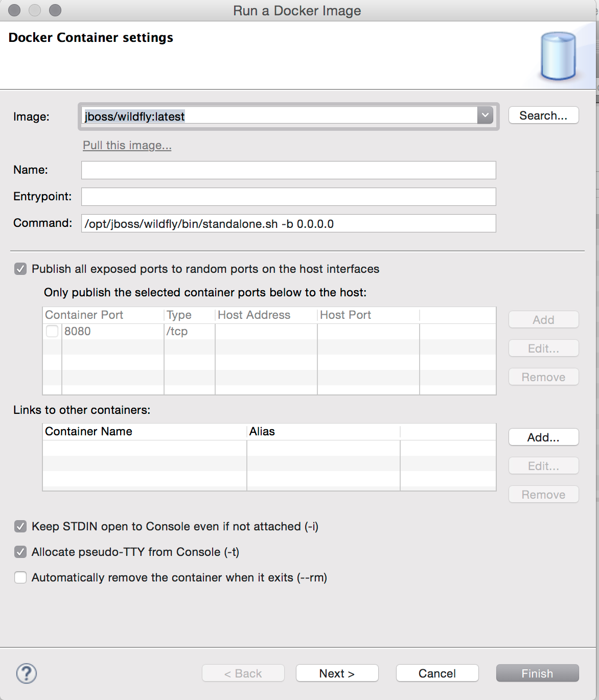Click the Docker container wizard icon
The image size is (599, 700).
[558, 56]
